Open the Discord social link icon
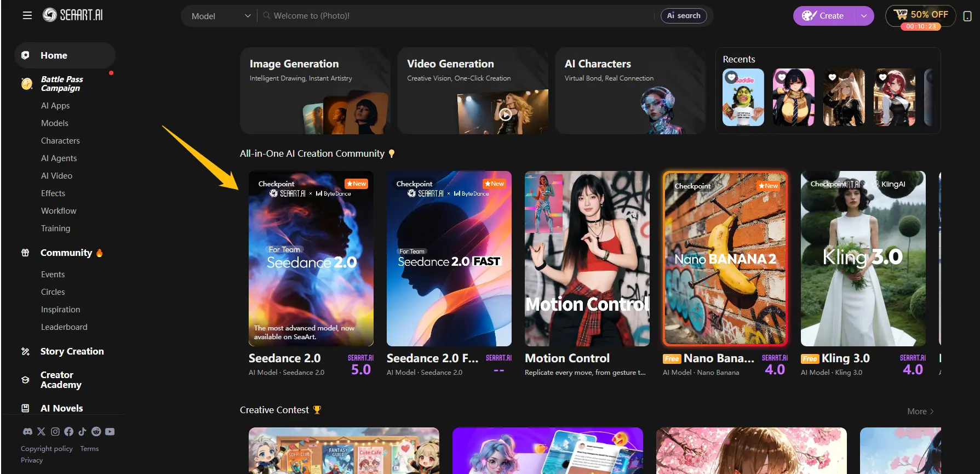980x474 pixels. tap(27, 432)
